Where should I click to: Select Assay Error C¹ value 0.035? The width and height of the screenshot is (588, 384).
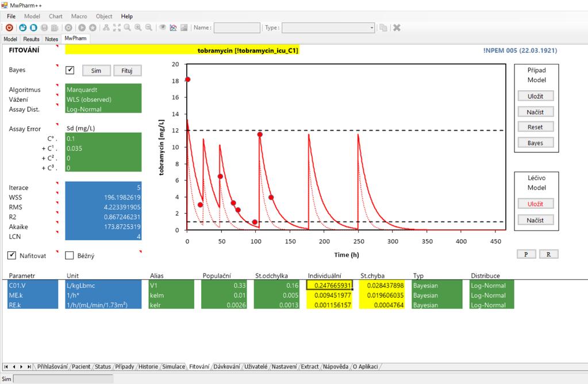coord(103,148)
